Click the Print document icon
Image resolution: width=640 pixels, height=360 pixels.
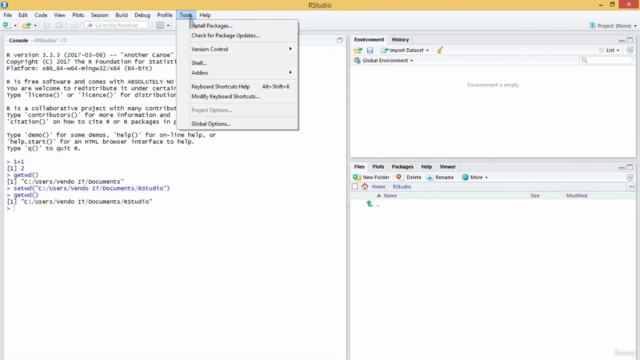[x=74, y=25]
